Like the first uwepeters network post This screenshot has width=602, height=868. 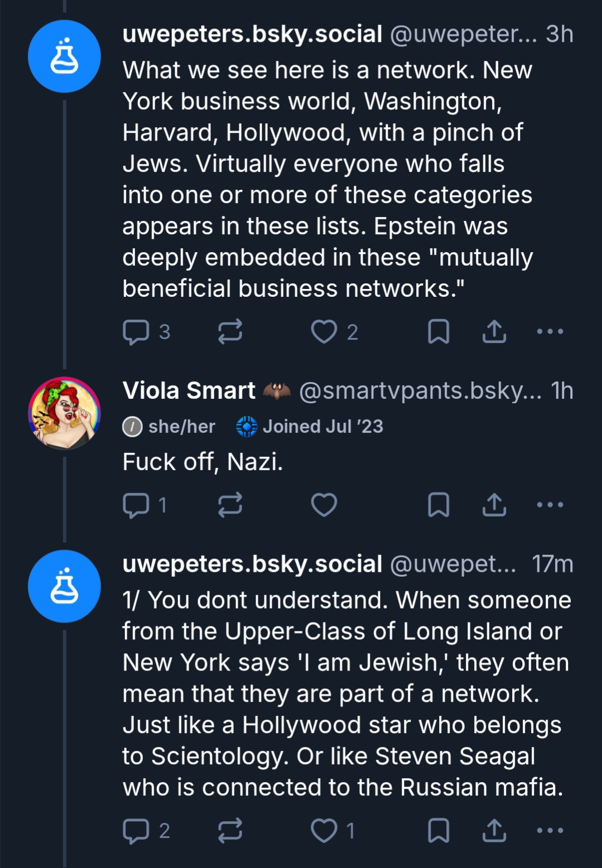coord(324,331)
